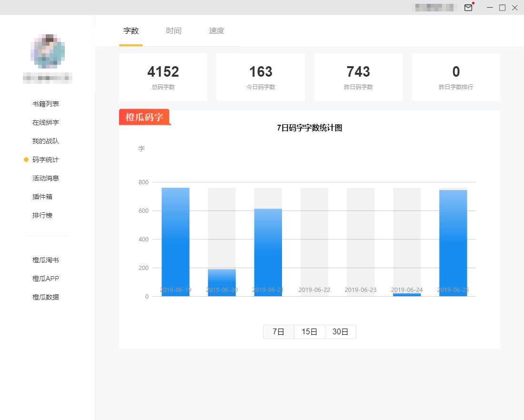Switch chart range to 15日
Image resolution: width=524 pixels, height=420 pixels.
(310, 332)
